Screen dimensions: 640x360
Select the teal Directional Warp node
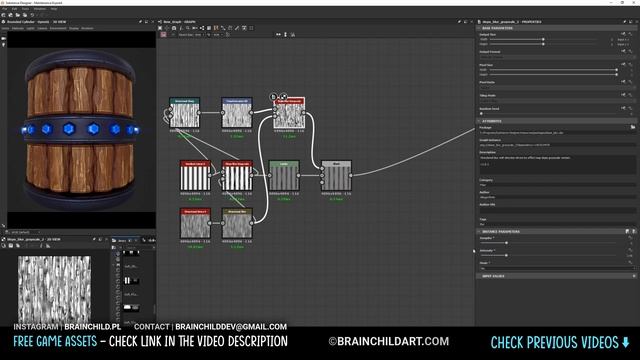(x=184, y=113)
